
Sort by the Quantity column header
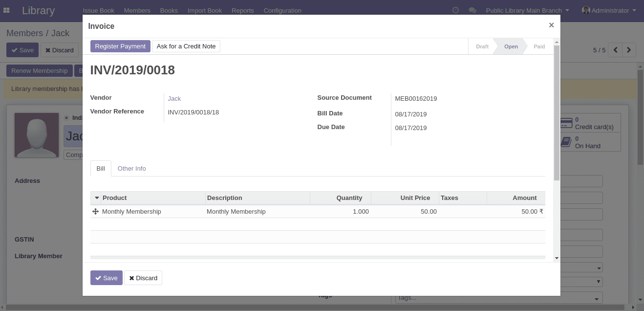click(341, 198)
